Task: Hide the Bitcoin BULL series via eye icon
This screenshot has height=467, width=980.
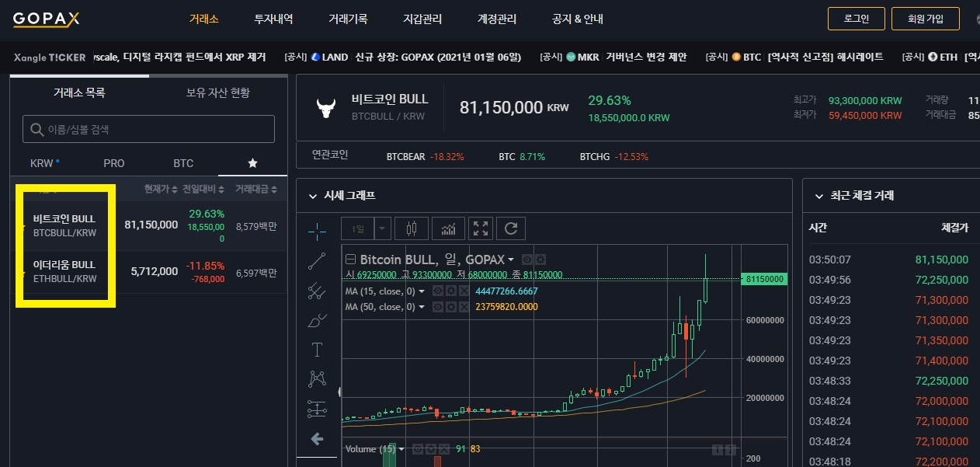Action: [527, 260]
